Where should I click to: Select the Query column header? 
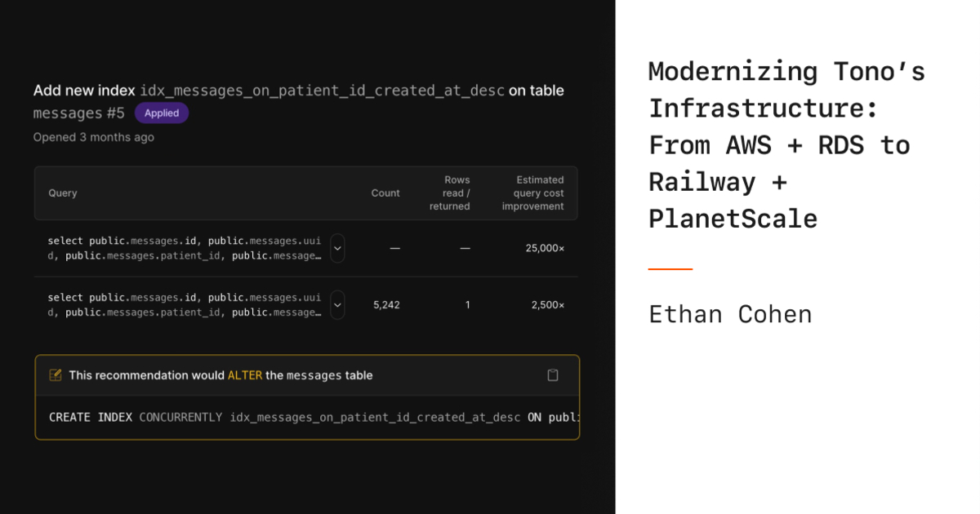point(63,193)
